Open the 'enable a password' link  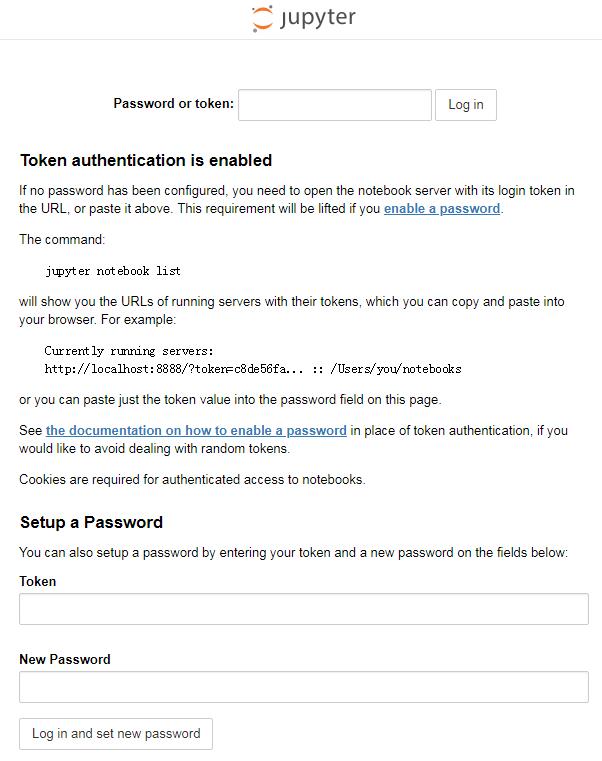(x=441, y=209)
